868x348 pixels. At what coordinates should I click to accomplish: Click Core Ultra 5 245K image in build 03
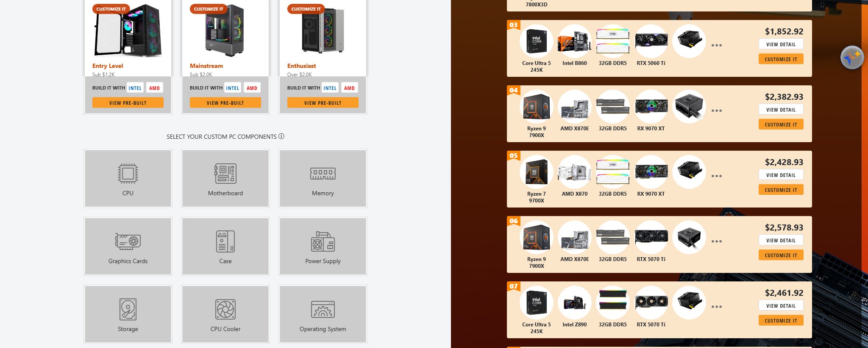point(537,41)
